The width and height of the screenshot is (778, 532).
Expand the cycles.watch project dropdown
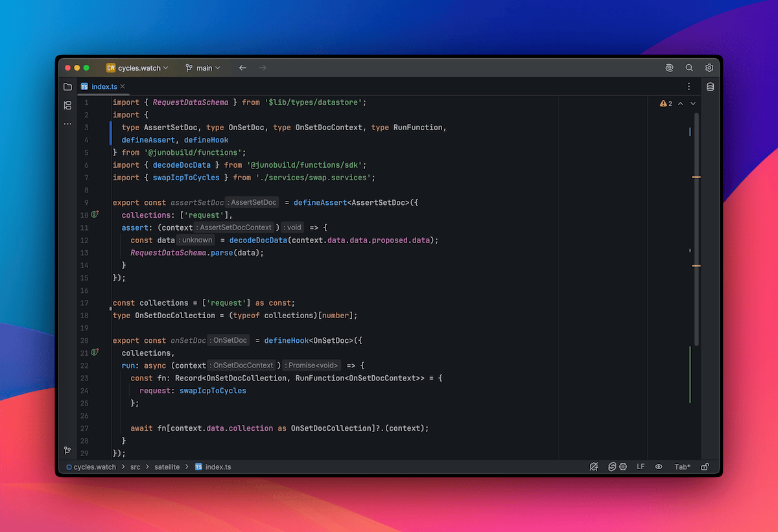[137, 68]
